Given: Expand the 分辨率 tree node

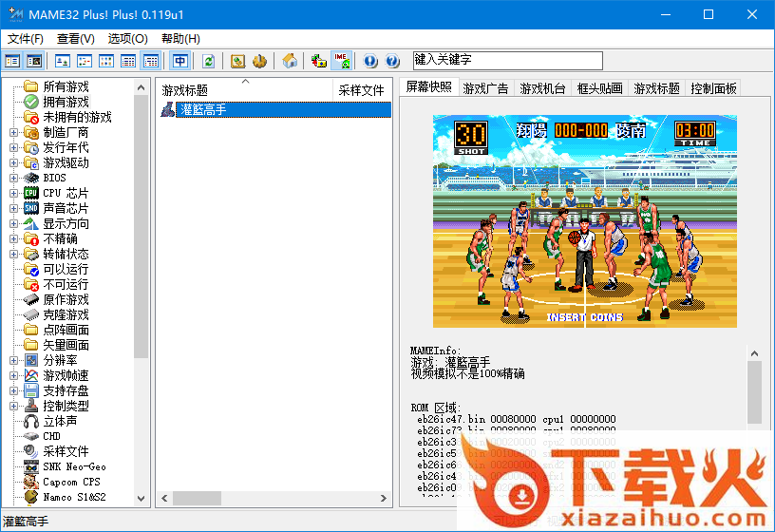Looking at the screenshot, I should tap(14, 360).
